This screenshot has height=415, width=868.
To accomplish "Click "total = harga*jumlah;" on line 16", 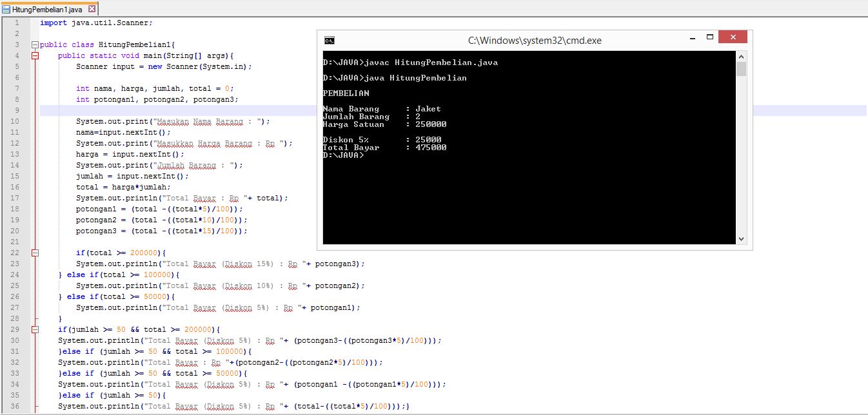I will (x=123, y=188).
